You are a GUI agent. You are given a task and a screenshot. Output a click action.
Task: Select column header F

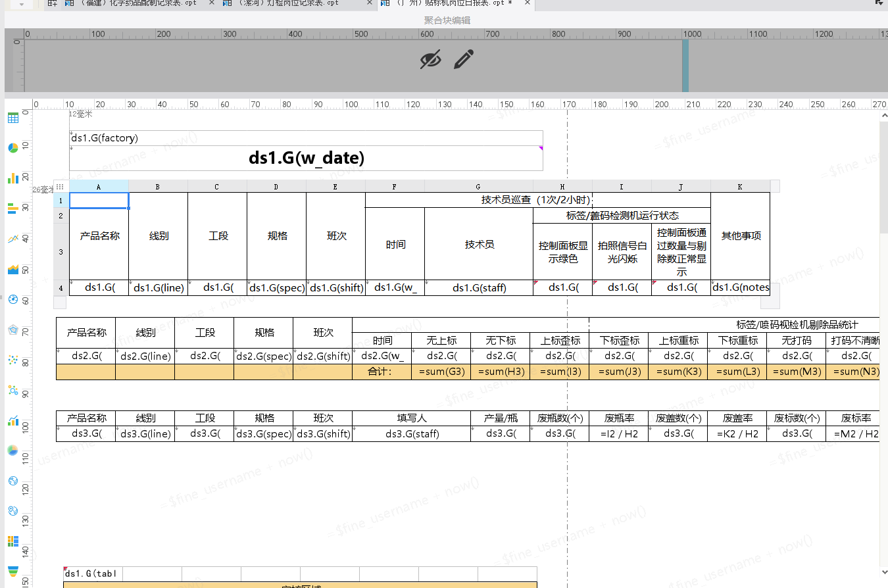(395, 187)
